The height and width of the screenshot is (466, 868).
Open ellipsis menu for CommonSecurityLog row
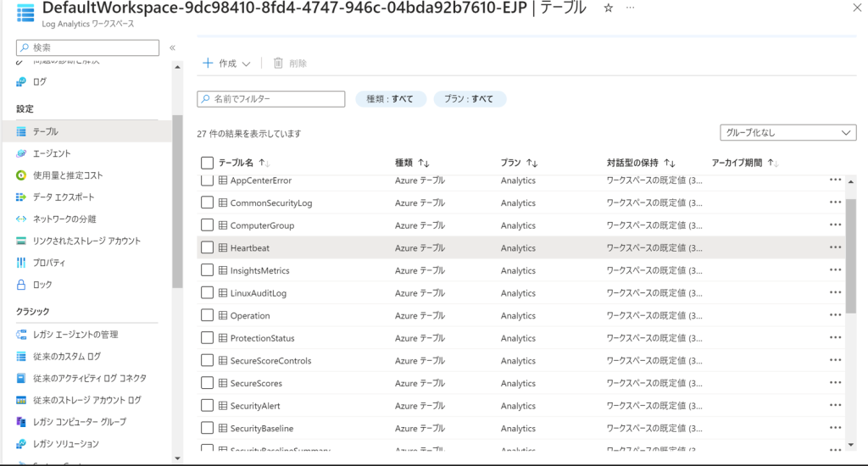click(835, 202)
